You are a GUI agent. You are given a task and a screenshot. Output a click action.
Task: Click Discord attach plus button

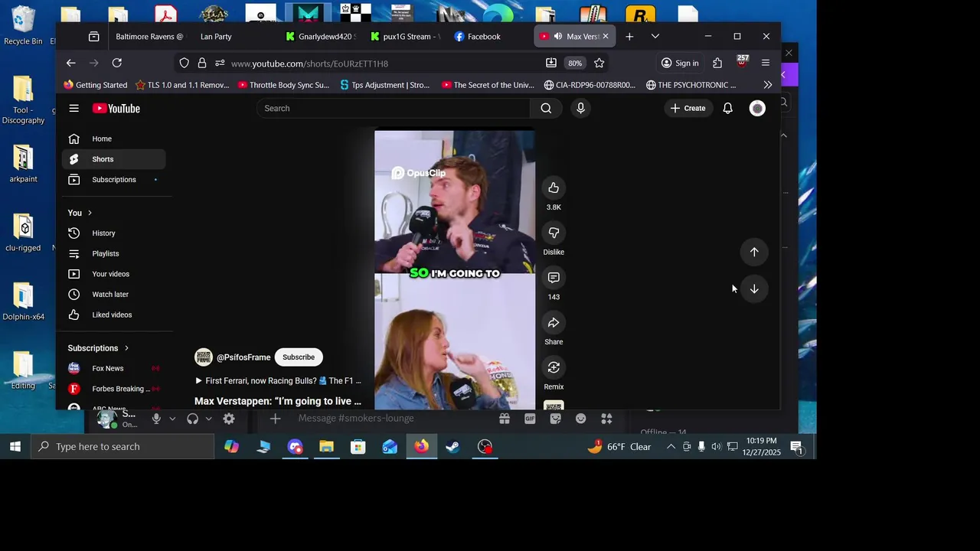276,419
